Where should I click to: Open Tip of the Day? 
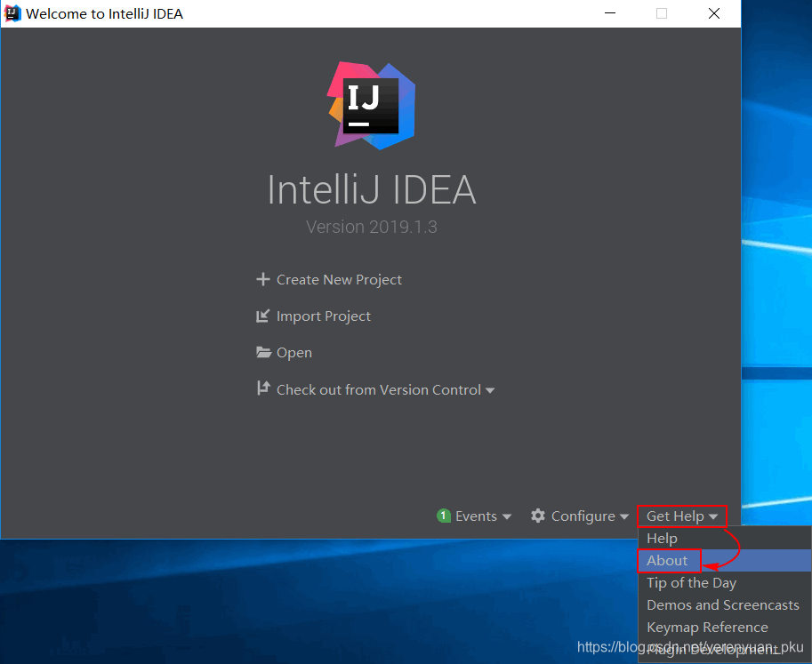(725, 583)
